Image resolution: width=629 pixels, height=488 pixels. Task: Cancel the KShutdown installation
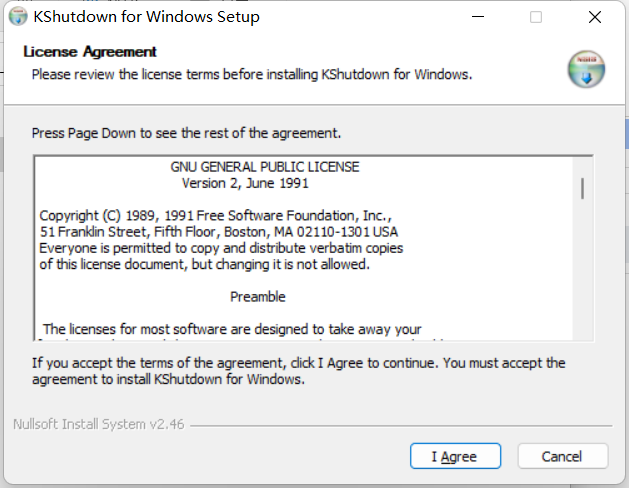[x=562, y=456]
